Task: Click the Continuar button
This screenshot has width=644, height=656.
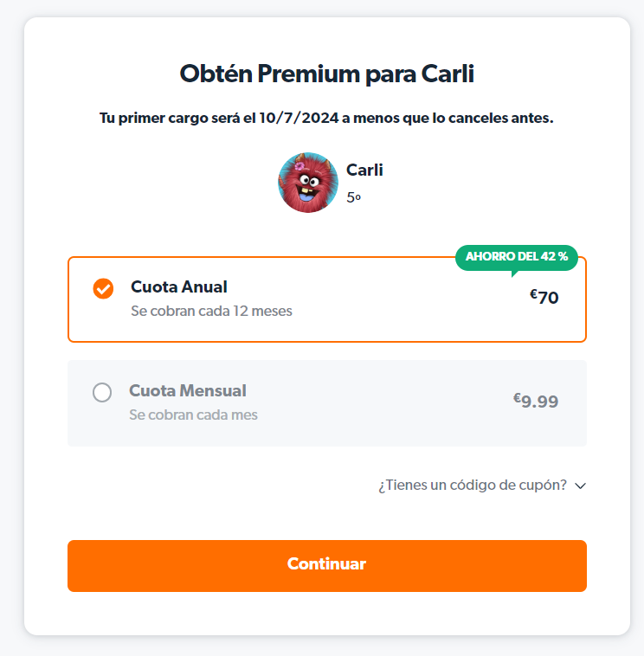Action: pyautogui.click(x=327, y=566)
